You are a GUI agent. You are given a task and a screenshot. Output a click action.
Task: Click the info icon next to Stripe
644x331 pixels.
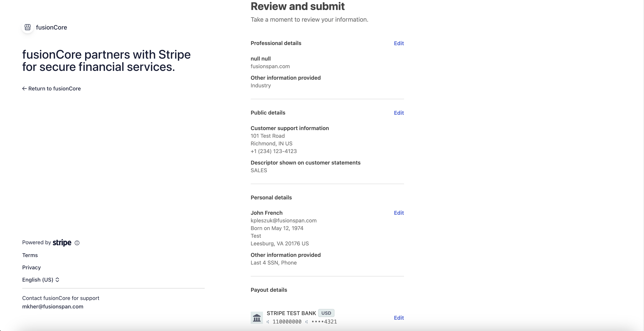point(77,243)
